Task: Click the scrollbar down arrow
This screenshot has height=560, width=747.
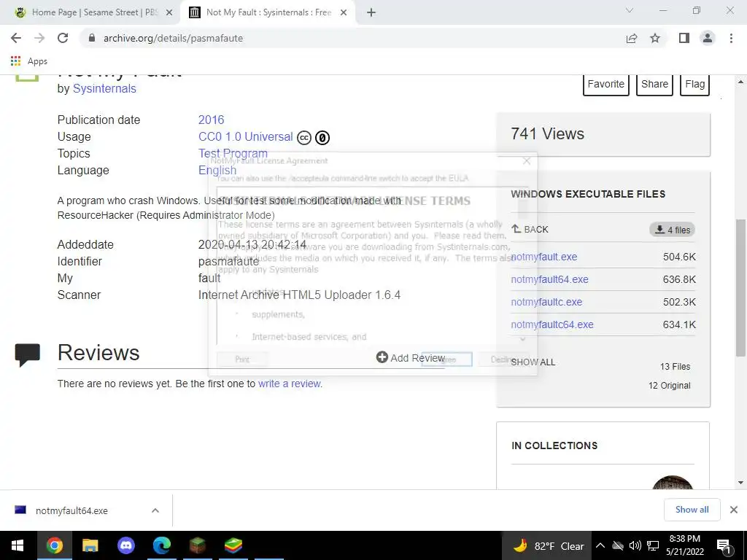Action: [x=740, y=483]
